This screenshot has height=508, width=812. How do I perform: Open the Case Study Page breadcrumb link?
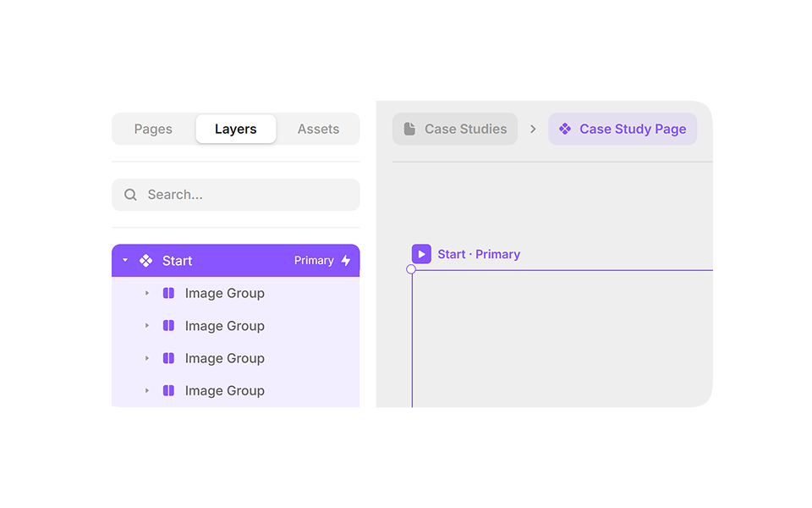click(x=634, y=128)
